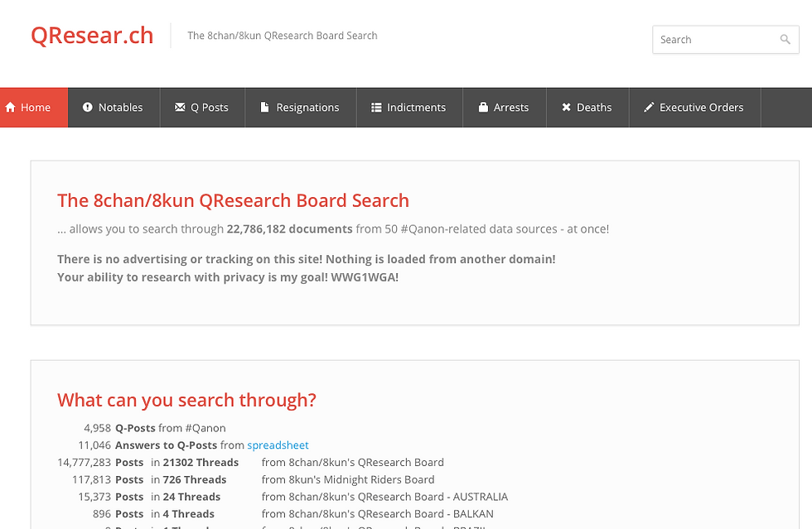812x529 pixels.
Task: Go to the Executive Orders page
Action: tap(695, 107)
